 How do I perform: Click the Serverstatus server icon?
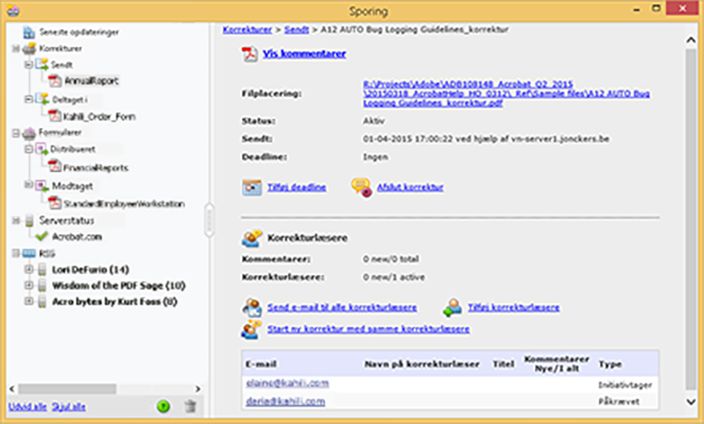point(30,221)
